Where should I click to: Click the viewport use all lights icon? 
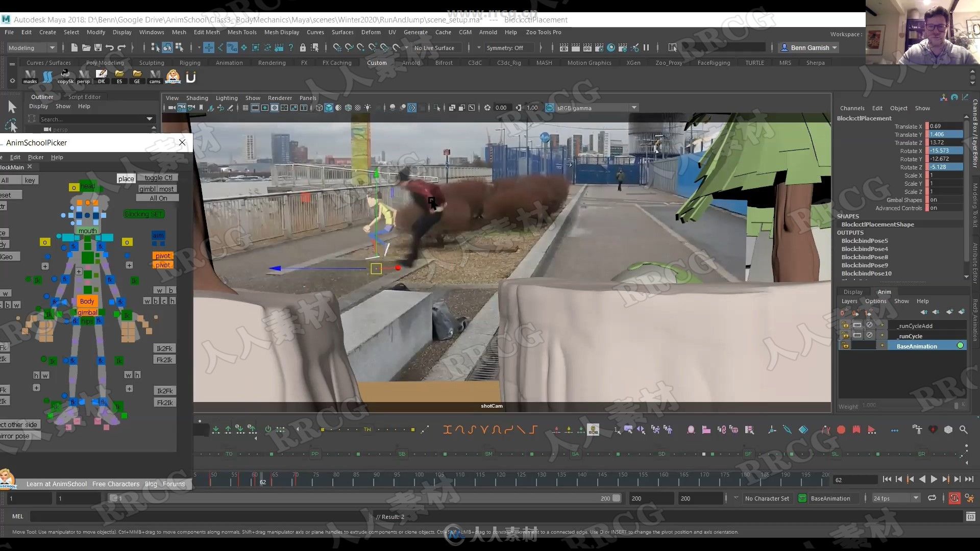(x=367, y=108)
